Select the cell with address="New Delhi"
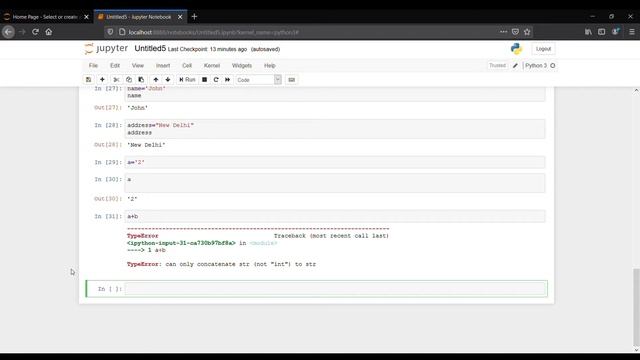 coord(335,129)
